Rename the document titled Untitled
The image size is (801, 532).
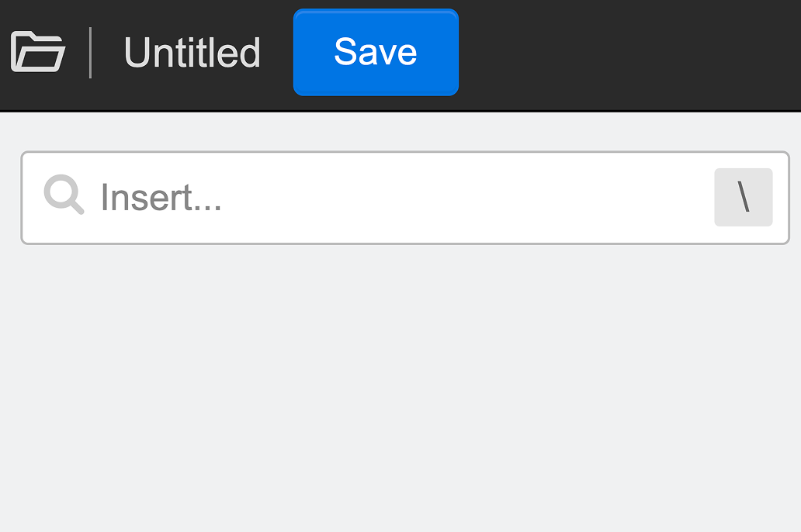tap(192, 52)
